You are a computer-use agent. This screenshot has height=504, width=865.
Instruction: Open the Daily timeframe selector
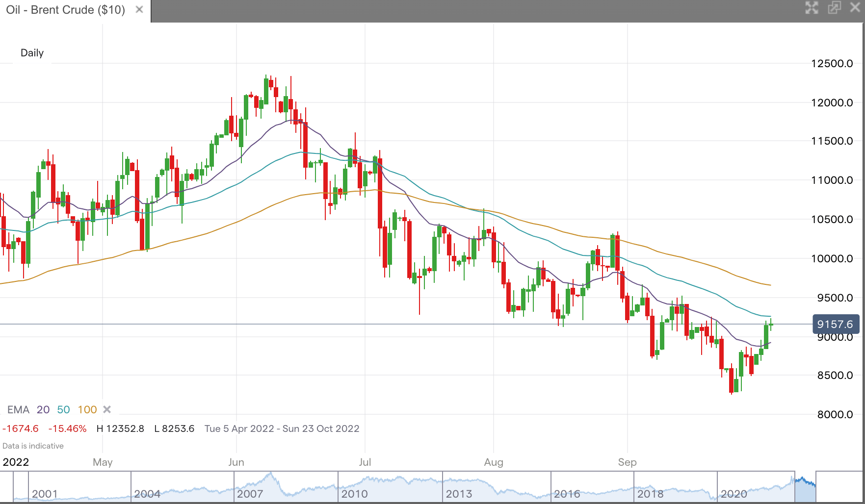click(32, 53)
